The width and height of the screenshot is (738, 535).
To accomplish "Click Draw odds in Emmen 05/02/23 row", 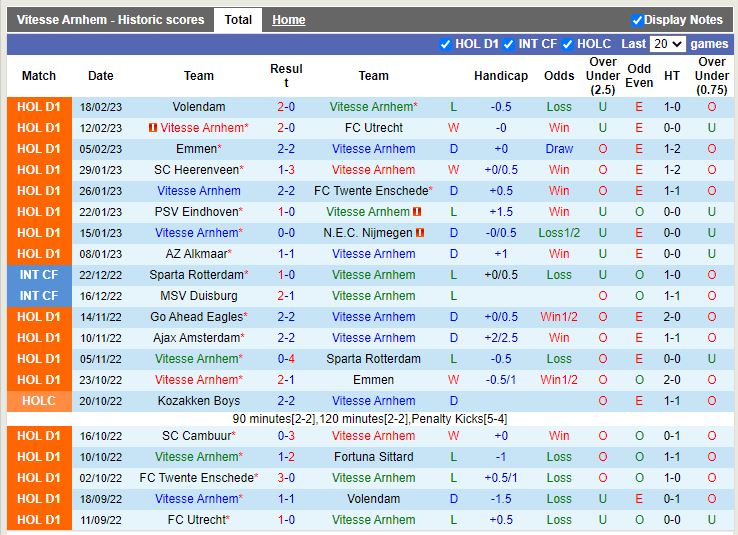I will (x=559, y=149).
